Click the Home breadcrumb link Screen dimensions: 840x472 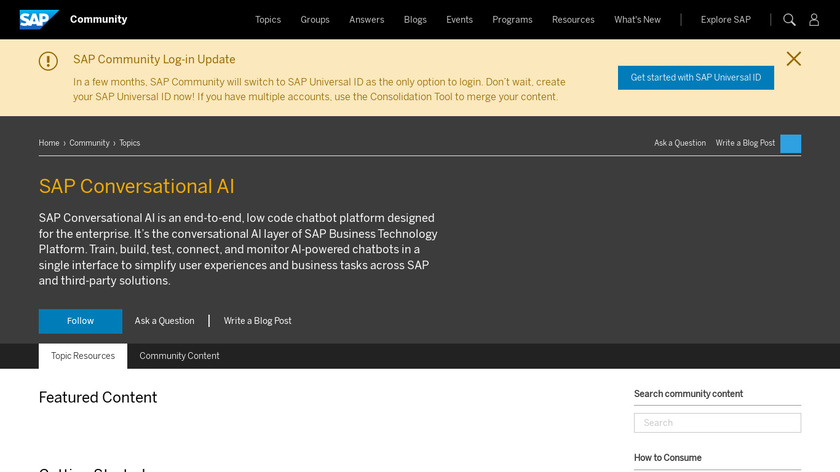(49, 143)
